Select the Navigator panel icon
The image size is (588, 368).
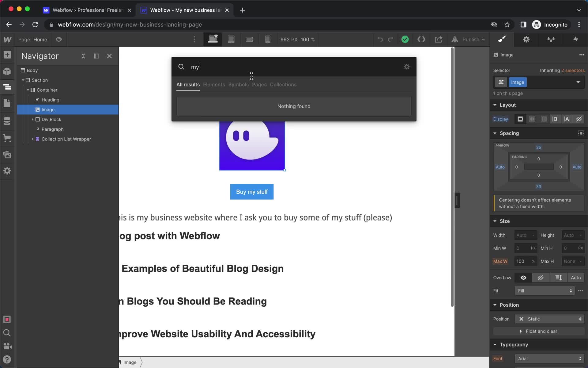(x=7, y=87)
